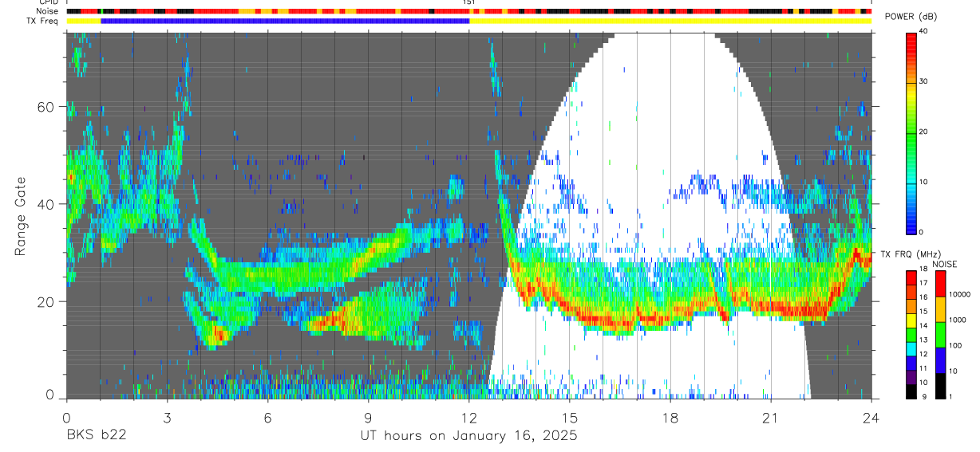The width and height of the screenshot is (980, 452).
Task: Click the 'Range Gate' y-axis title
Action: 22,217
